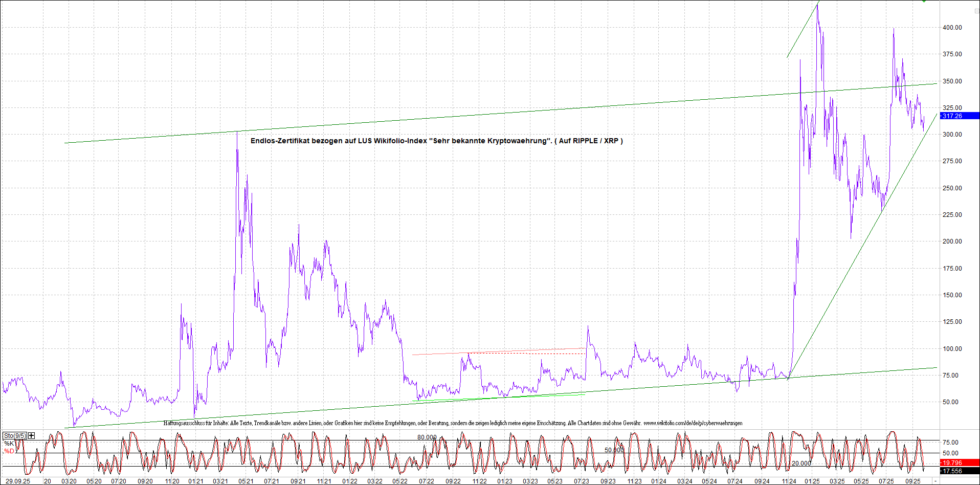This screenshot has height=485, width=980.
Task: Click the Sto(9/5) indicator label
Action: (15, 435)
